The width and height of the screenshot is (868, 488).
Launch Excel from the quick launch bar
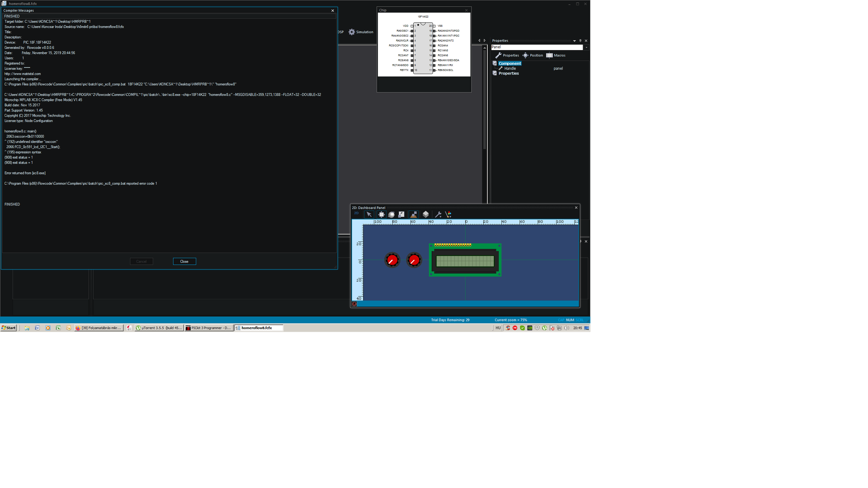point(58,328)
